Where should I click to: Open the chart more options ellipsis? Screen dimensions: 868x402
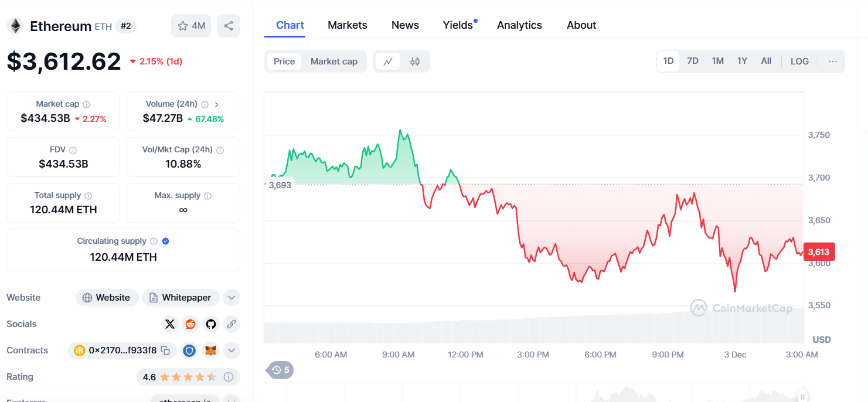(x=833, y=62)
